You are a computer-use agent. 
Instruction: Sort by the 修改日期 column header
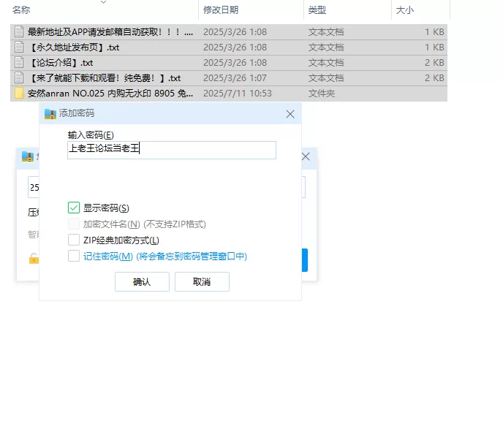click(221, 10)
